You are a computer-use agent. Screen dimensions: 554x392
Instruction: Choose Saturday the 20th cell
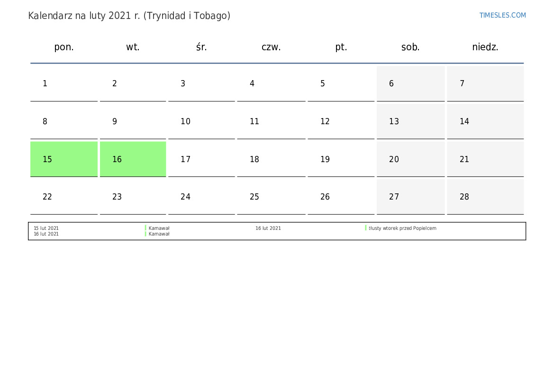tap(411, 159)
